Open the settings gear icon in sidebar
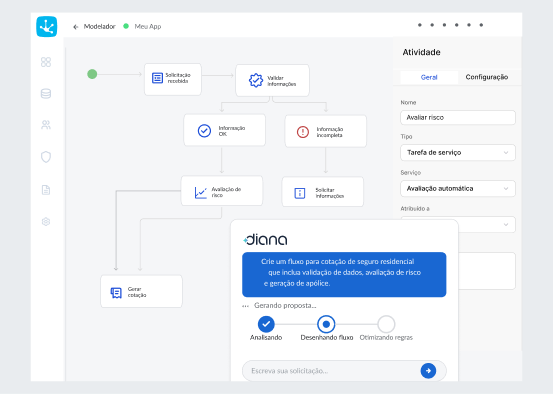 point(46,222)
